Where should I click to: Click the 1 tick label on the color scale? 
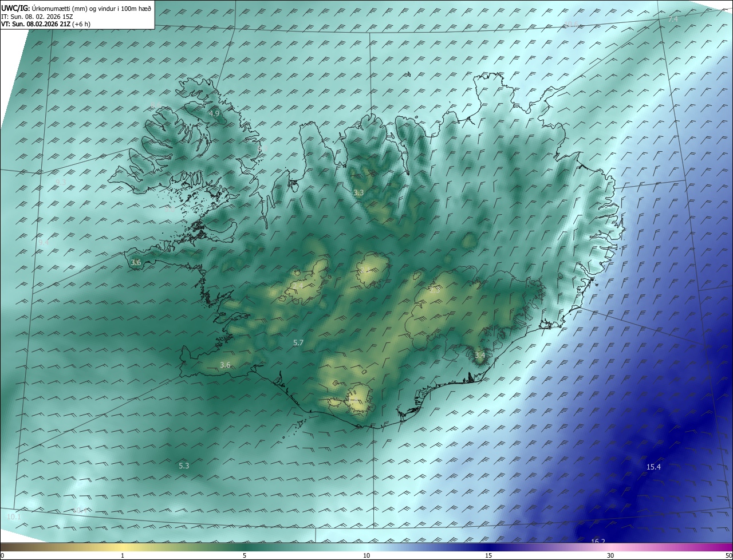123,555
